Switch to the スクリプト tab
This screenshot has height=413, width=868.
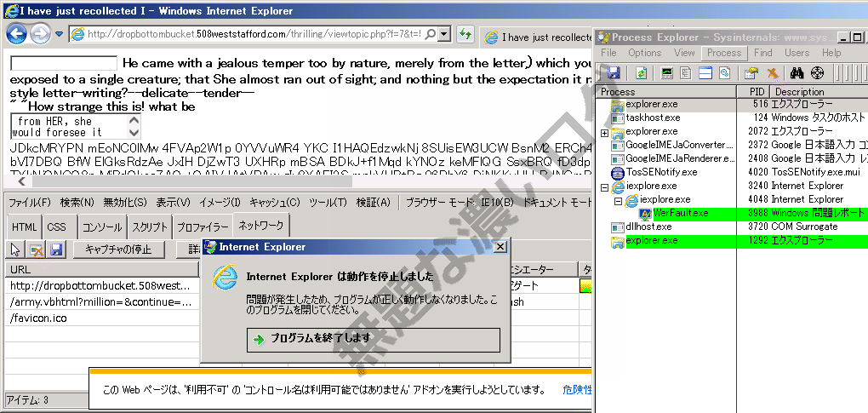pos(150,227)
